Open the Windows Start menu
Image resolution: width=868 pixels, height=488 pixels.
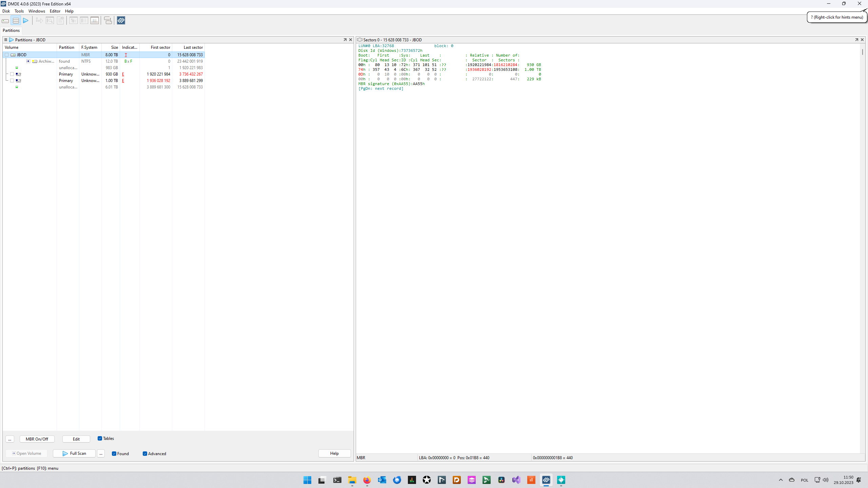pos(308,480)
